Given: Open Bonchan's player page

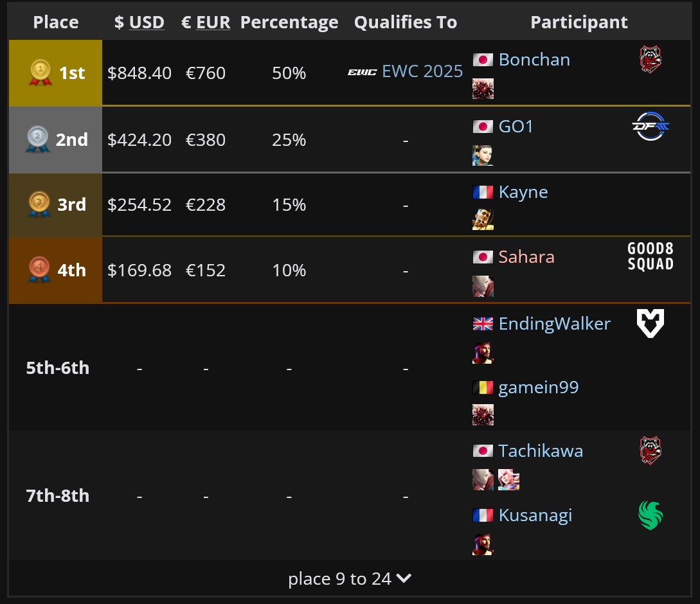Looking at the screenshot, I should (534, 60).
